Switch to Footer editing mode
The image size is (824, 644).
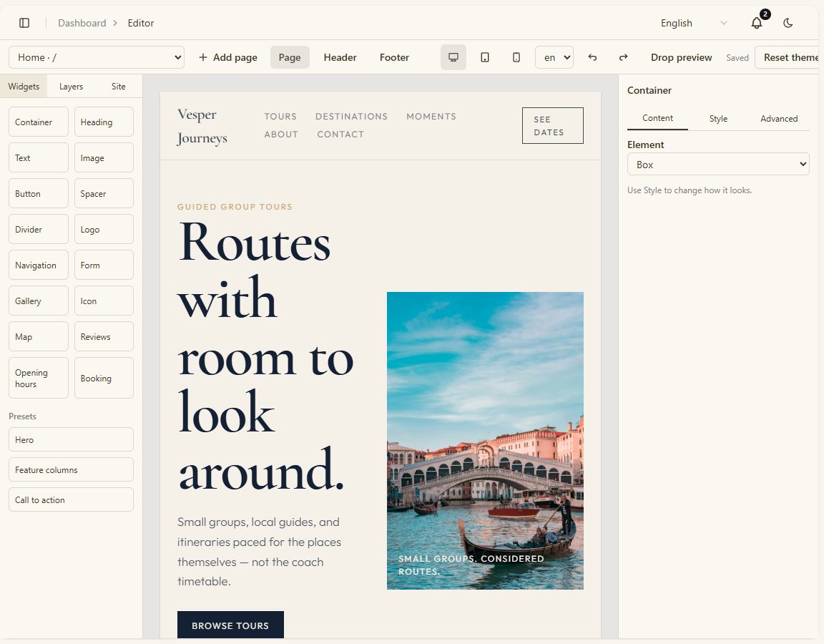(x=394, y=57)
